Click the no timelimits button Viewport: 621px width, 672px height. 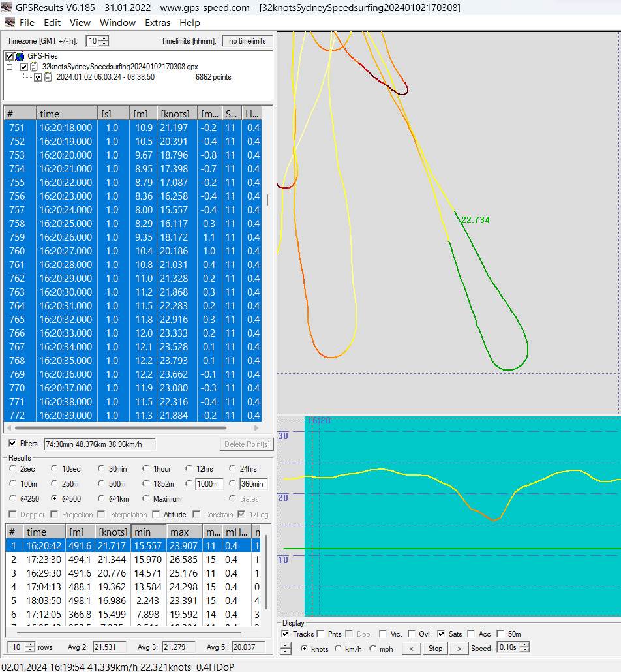click(x=247, y=41)
